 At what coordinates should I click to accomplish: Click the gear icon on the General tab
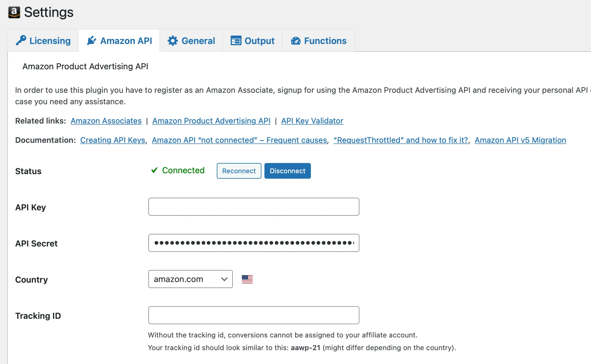point(172,40)
